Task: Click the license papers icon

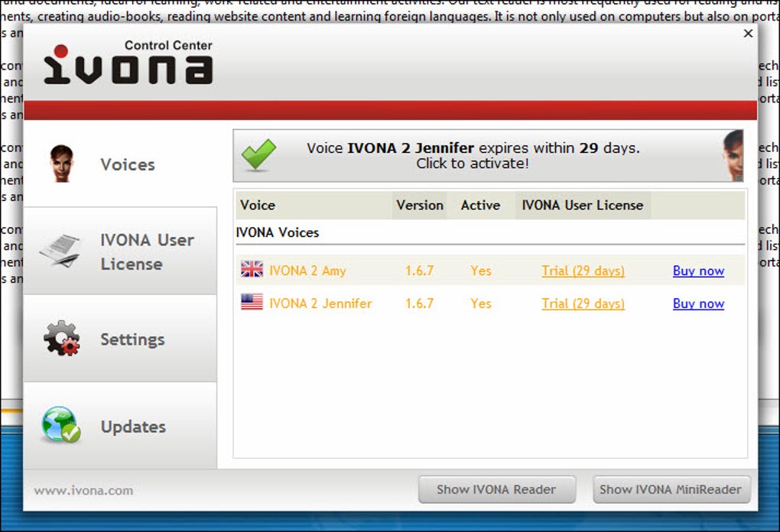Action: tap(60, 251)
